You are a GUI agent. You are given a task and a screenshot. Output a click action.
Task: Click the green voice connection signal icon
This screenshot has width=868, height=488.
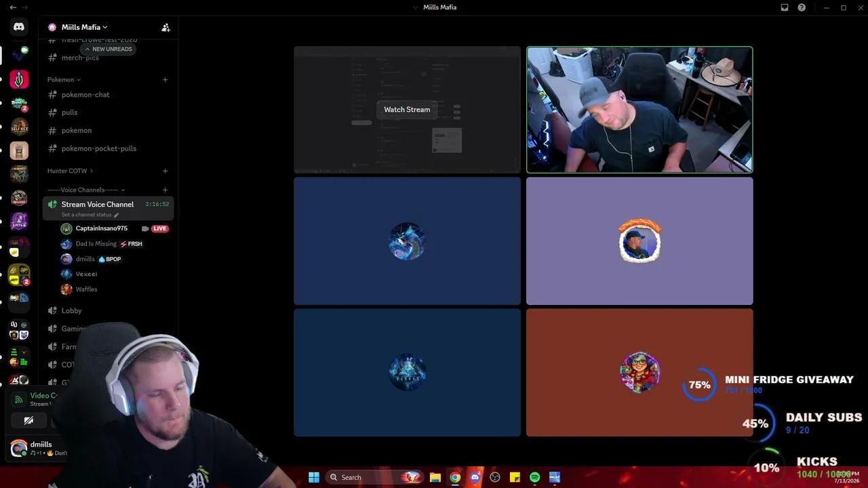click(19, 399)
